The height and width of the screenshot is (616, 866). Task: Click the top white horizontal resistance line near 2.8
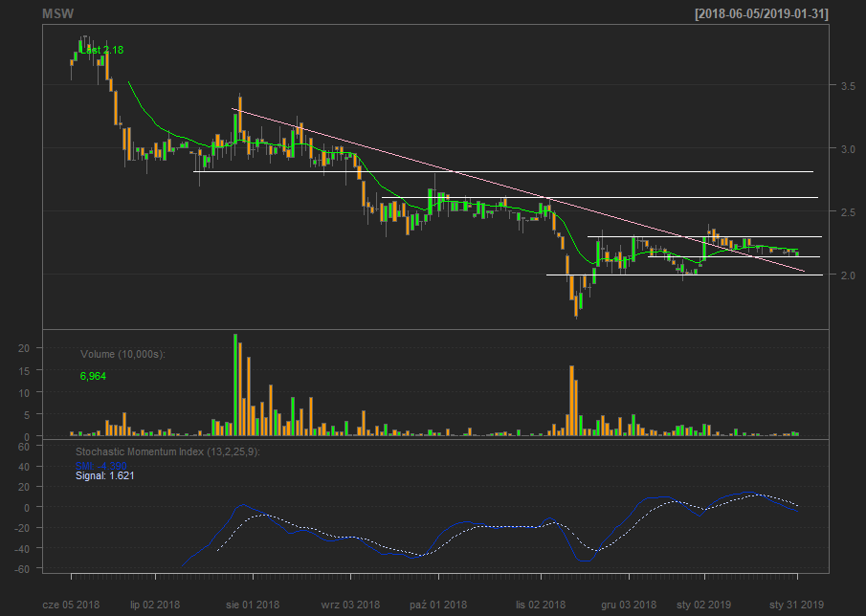(x=503, y=171)
